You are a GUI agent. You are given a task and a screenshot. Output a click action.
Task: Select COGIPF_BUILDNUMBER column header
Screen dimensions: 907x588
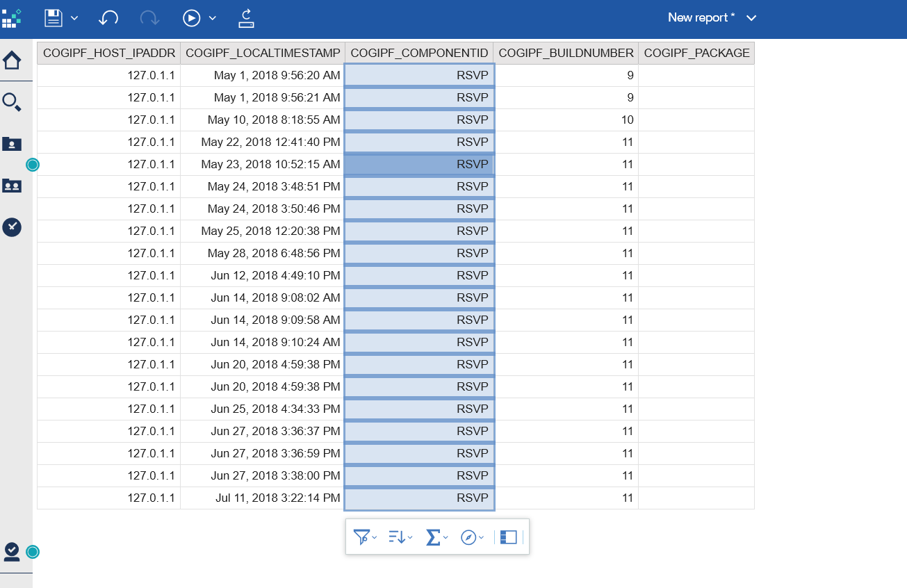coord(566,53)
